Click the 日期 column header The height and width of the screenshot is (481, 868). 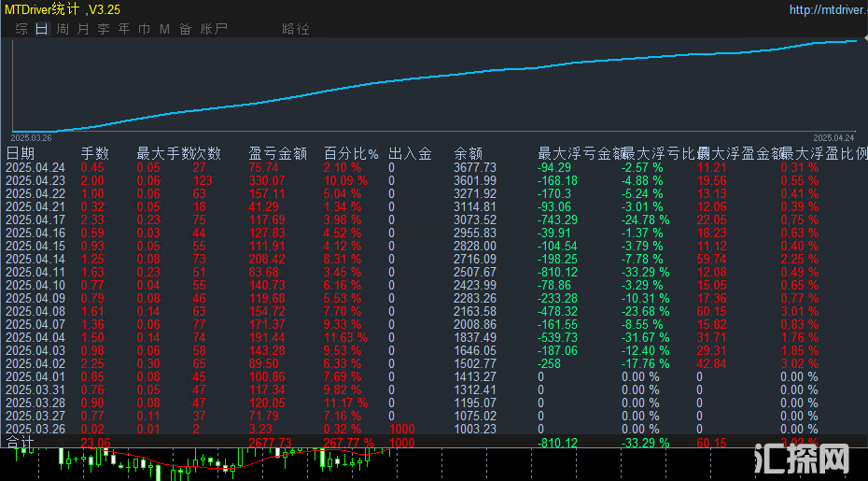pos(21,153)
